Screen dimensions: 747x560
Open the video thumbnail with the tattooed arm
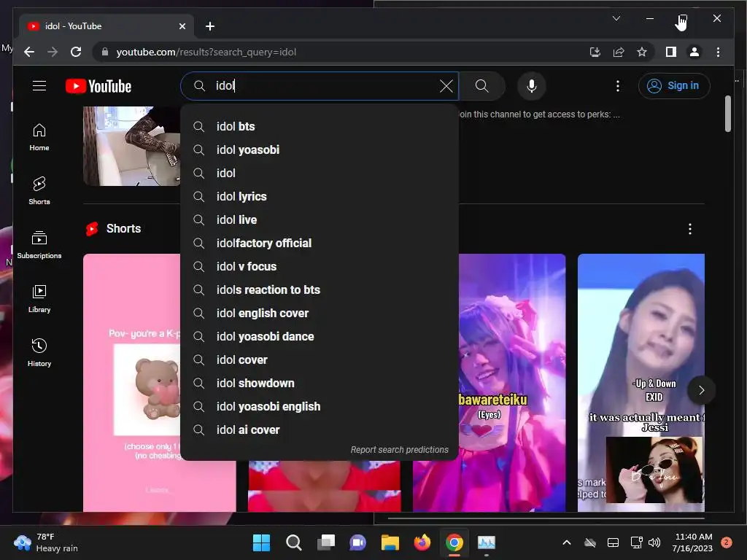point(132,146)
